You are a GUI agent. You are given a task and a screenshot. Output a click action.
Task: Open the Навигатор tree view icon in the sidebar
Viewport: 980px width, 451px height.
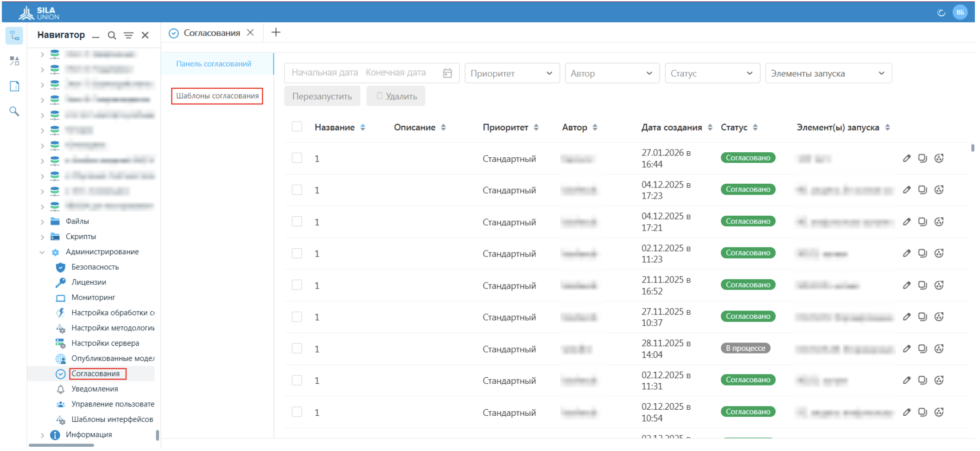point(14,35)
